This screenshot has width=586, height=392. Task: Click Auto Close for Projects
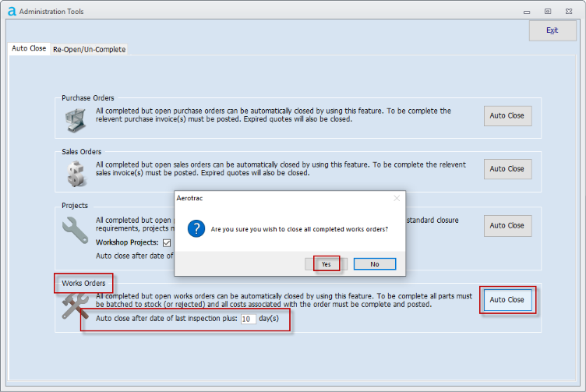[507, 226]
